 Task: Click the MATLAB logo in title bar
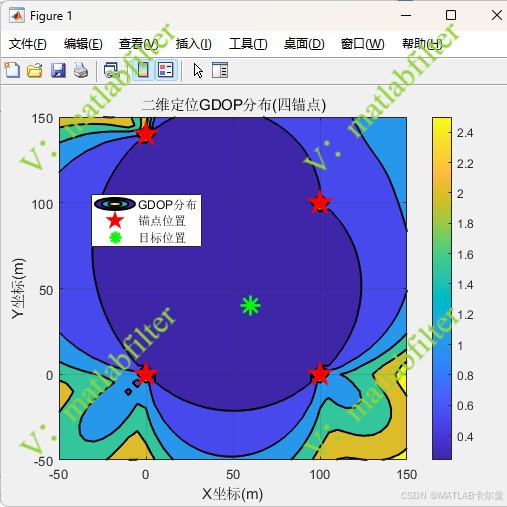(16, 16)
